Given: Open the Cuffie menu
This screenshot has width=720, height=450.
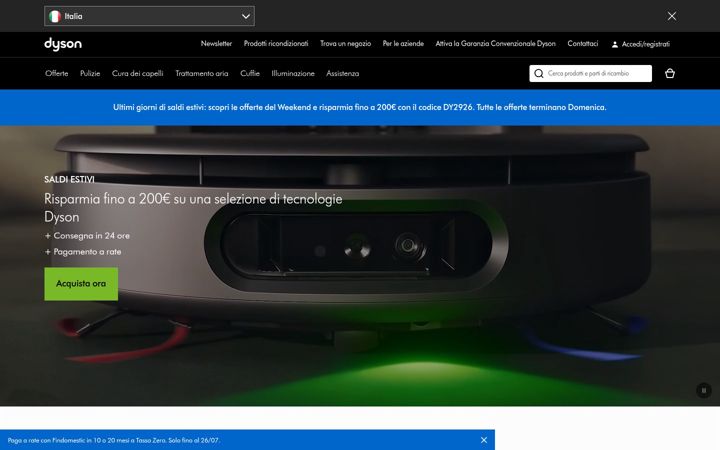Looking at the screenshot, I should [250, 73].
